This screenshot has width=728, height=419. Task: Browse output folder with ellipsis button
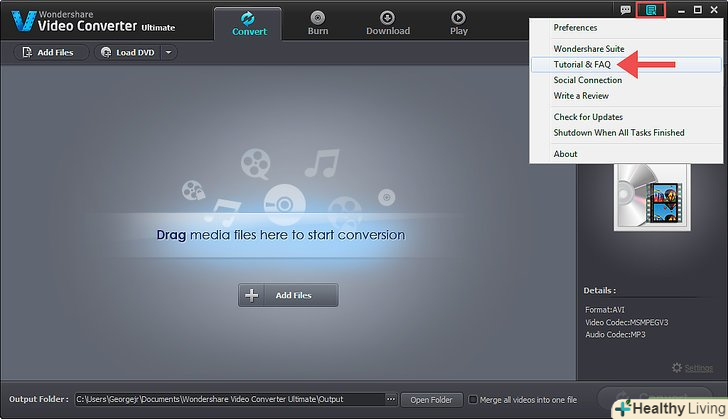[x=391, y=399]
